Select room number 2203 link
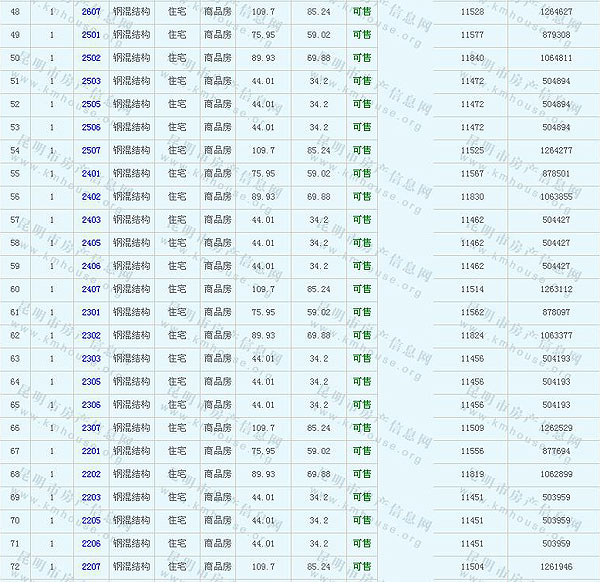The width and height of the screenshot is (600, 582). point(91,497)
